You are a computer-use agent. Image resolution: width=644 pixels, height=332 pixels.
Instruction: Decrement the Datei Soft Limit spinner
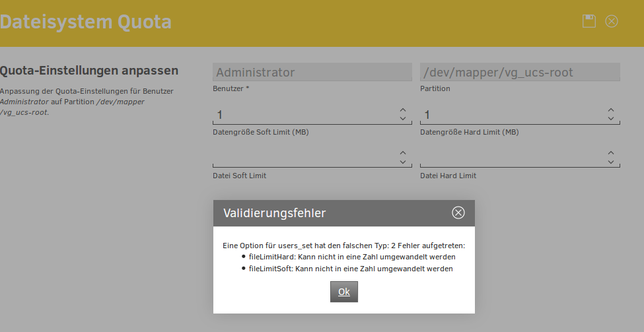point(403,162)
